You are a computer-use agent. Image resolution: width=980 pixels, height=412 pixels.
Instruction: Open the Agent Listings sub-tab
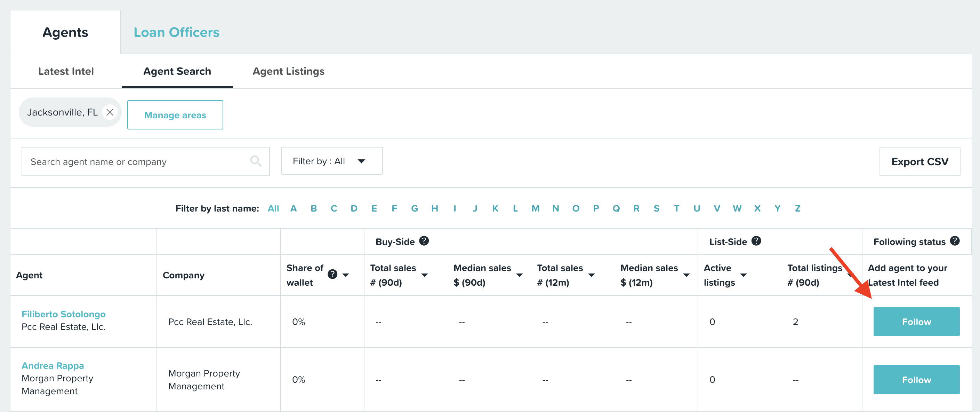tap(288, 71)
